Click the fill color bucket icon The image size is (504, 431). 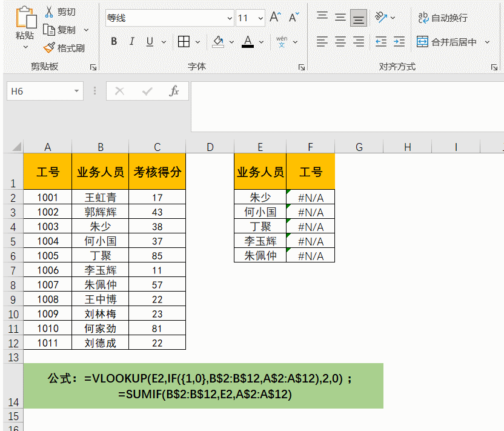tap(217, 41)
